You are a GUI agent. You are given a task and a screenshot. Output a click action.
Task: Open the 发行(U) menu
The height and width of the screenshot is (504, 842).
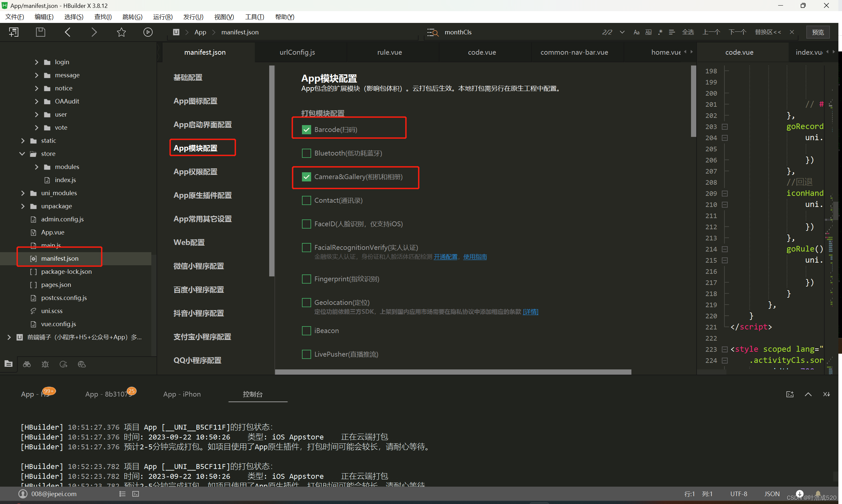[193, 17]
